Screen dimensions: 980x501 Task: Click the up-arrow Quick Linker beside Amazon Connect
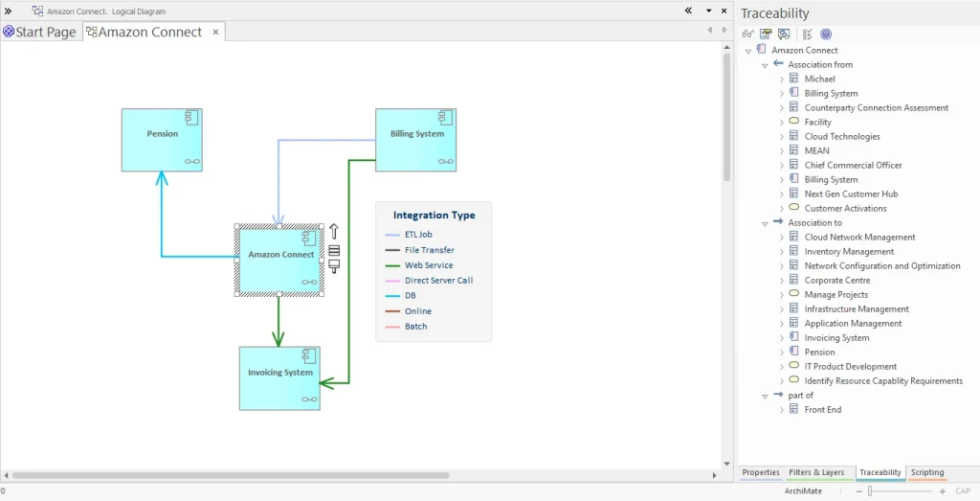tap(334, 232)
